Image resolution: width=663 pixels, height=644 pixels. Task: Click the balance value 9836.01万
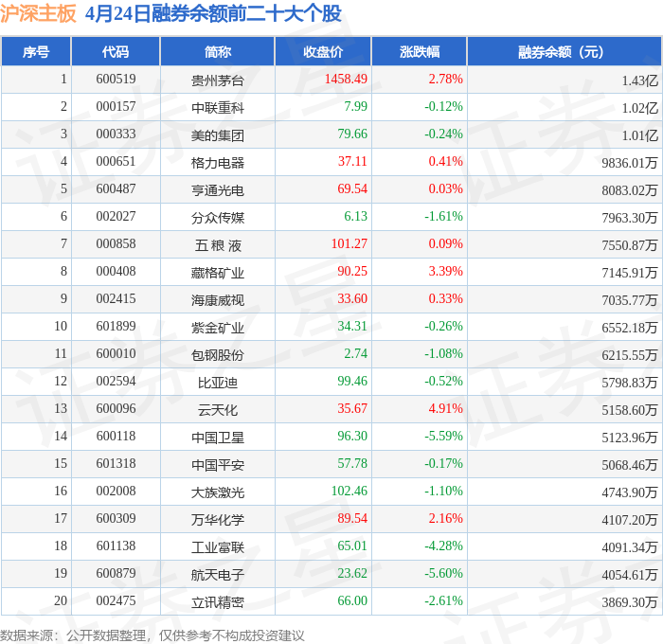pyautogui.click(x=630, y=163)
